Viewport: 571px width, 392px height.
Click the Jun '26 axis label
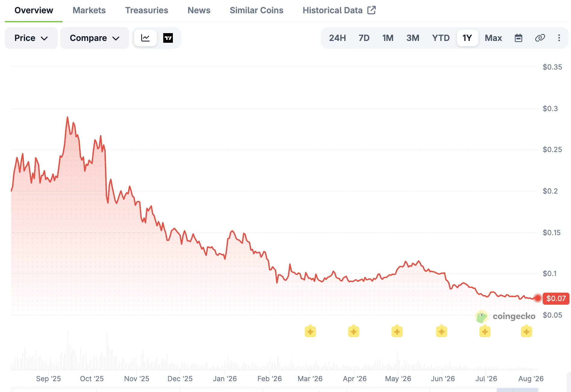443,379
